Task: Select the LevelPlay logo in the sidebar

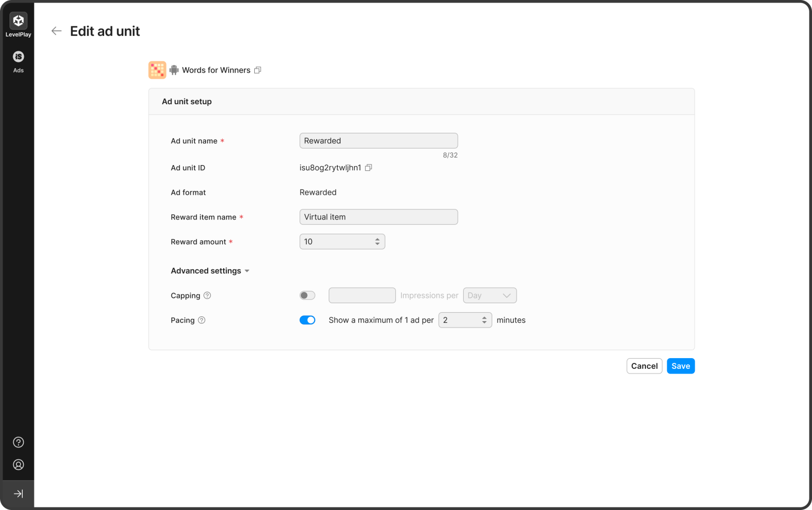Action: point(18,20)
